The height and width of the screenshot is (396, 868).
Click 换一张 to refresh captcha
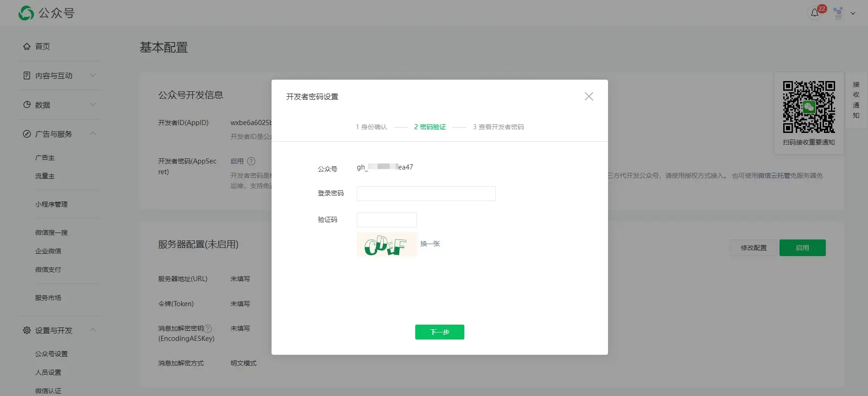click(430, 244)
